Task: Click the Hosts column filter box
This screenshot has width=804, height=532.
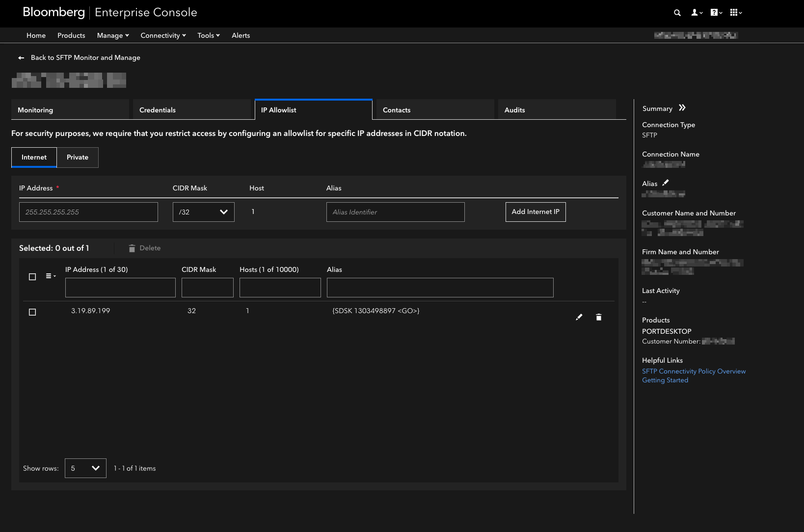Action: pyautogui.click(x=280, y=288)
